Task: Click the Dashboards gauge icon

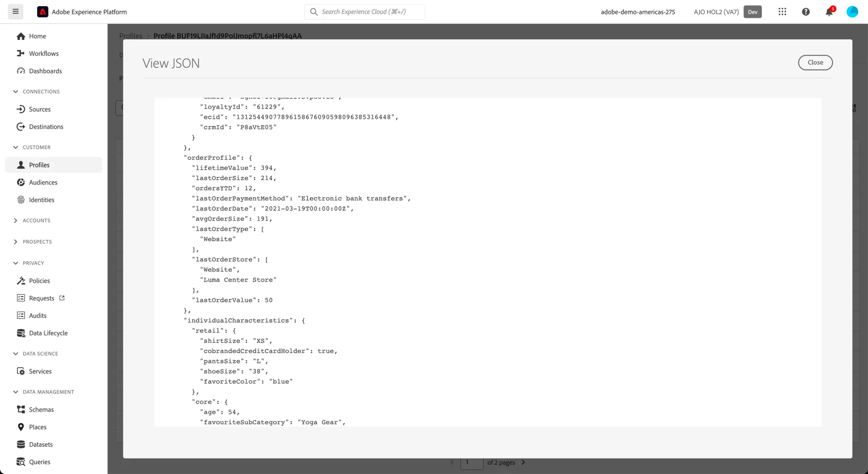Action: (x=21, y=71)
